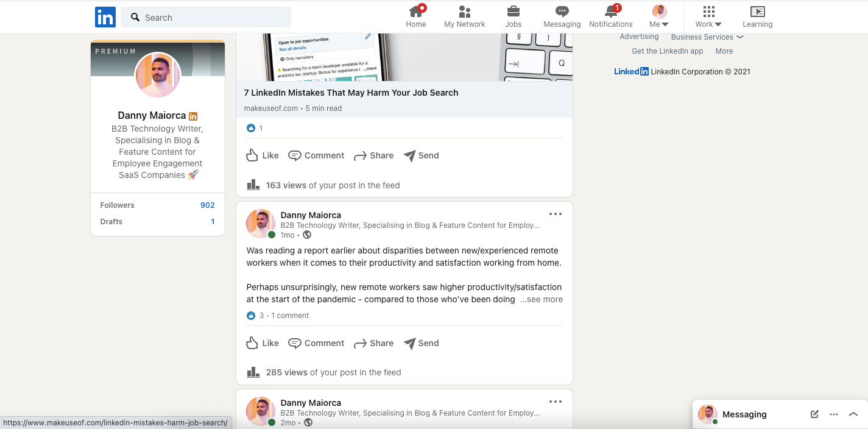Open the post options with the three-dot menu
The height and width of the screenshot is (429, 868).
click(555, 214)
